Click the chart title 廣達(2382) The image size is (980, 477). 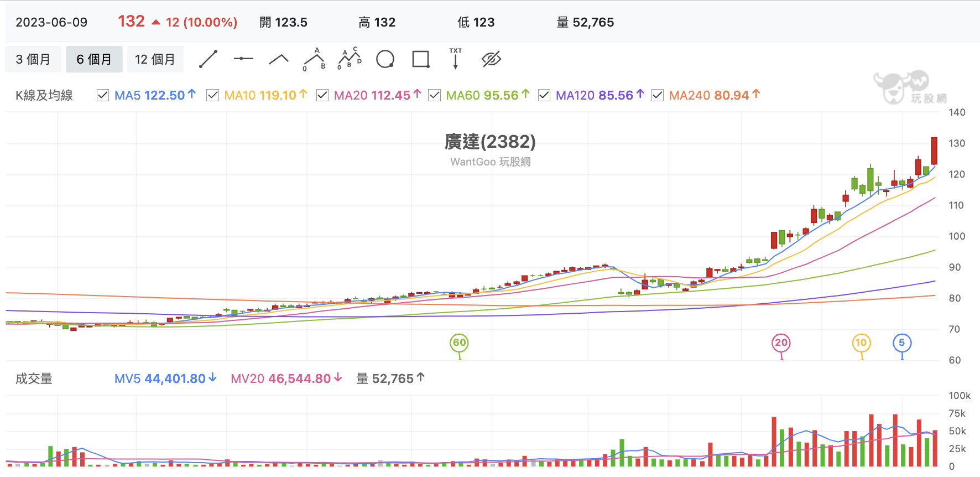(490, 142)
